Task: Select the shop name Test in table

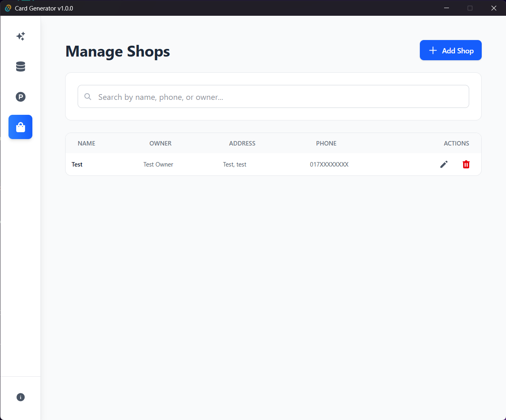Action: click(x=77, y=165)
